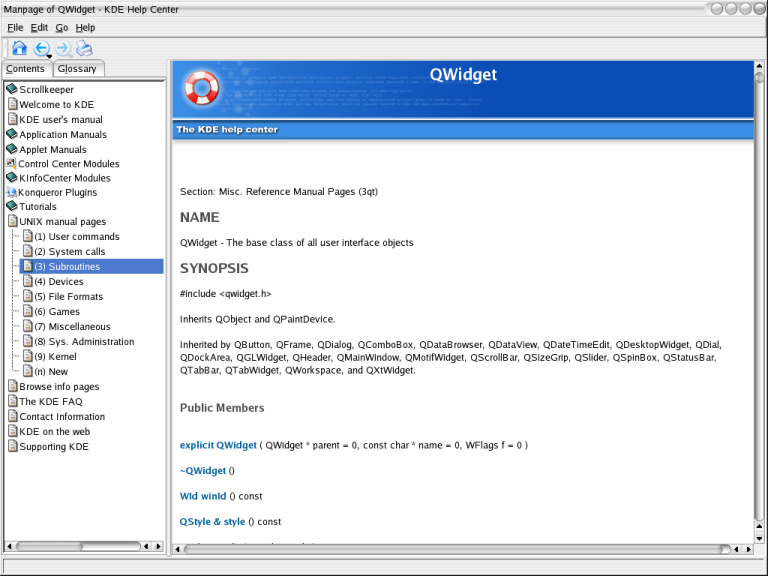Click the Applet Manuals book icon

click(x=12, y=149)
